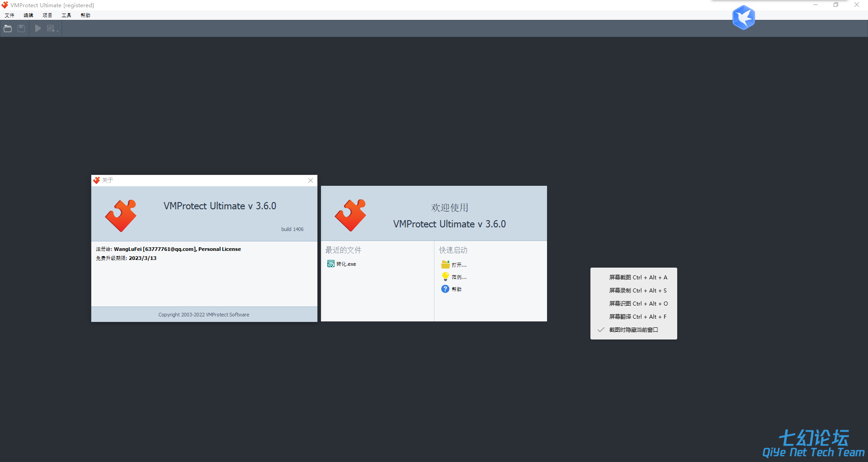868x462 pixels.
Task: Select 屏幕识图 Ctrl + Alt + O
Action: pos(634,304)
